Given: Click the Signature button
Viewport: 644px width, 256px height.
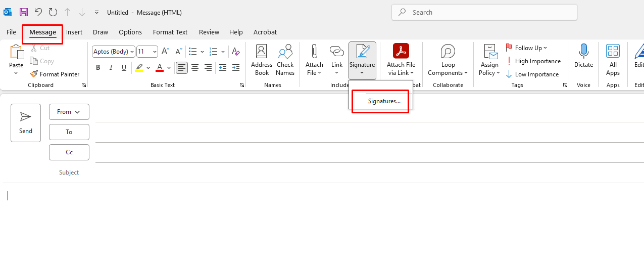Looking at the screenshot, I should click(362, 60).
